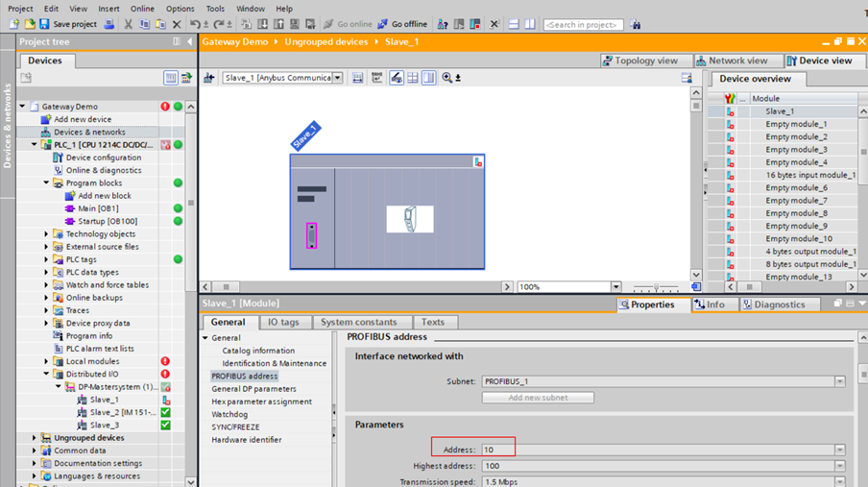
Task: Click the Add new subnet button
Action: click(x=538, y=398)
